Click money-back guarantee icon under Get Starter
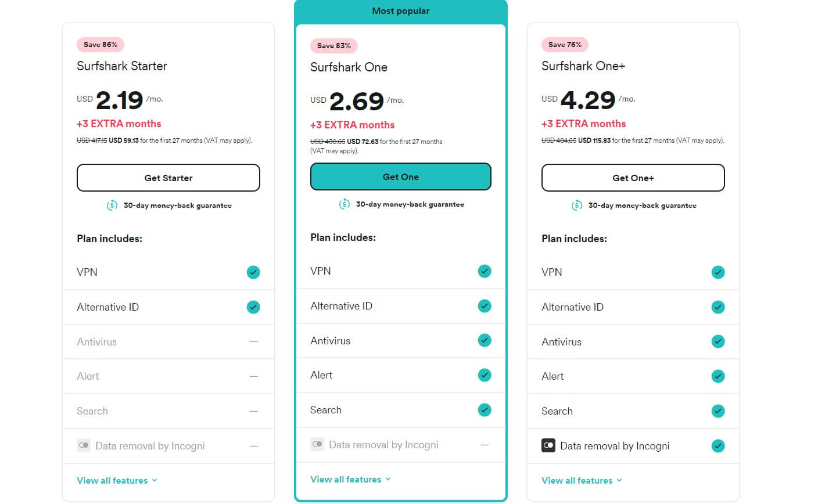This screenshot has height=504, width=818. pos(112,206)
